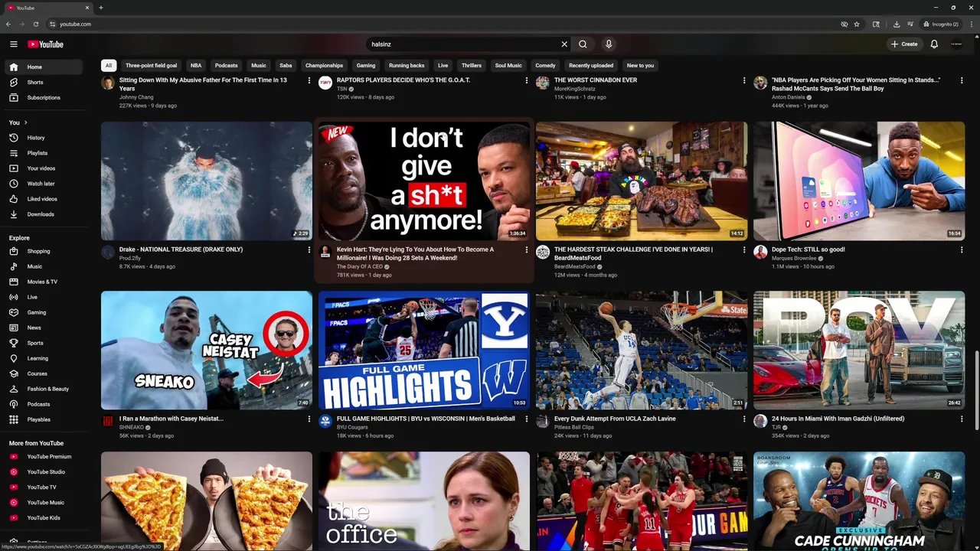Open a new browser tab
This screenshot has height=551, width=980.
coord(100,8)
